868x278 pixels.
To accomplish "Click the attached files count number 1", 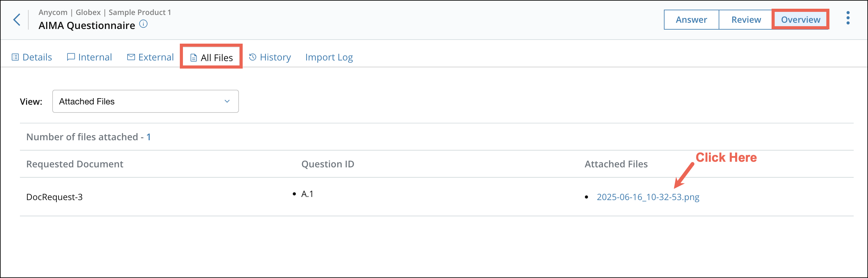I will (149, 137).
